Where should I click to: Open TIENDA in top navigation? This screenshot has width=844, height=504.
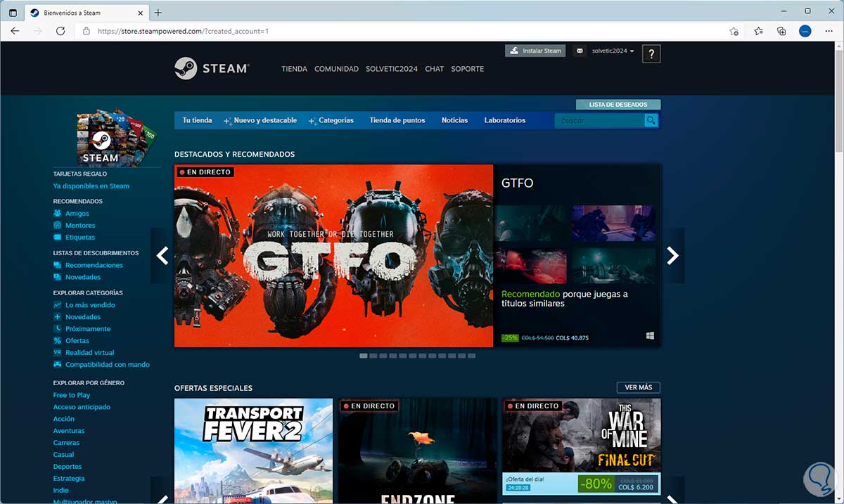point(294,69)
